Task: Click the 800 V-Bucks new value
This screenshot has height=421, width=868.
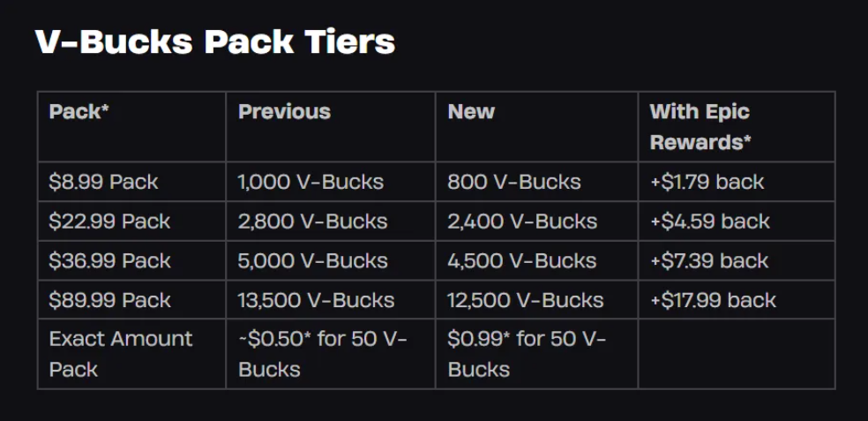Action: 537,182
